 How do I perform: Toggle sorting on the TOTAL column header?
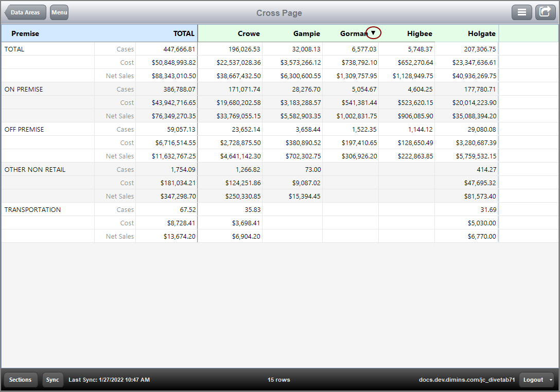tap(184, 32)
